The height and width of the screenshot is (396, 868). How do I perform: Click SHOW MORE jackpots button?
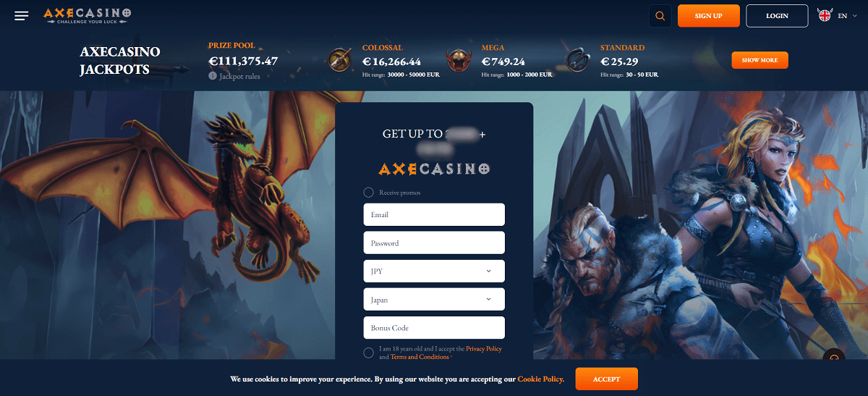(759, 60)
